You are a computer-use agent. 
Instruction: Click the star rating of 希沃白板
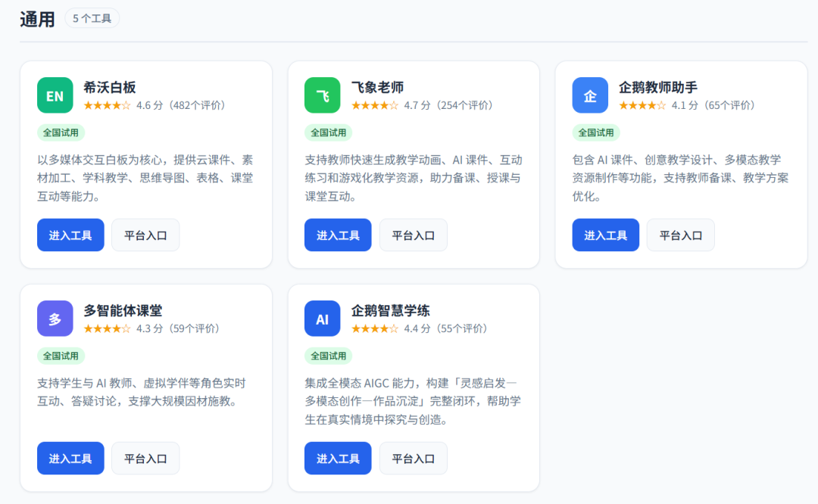(107, 106)
